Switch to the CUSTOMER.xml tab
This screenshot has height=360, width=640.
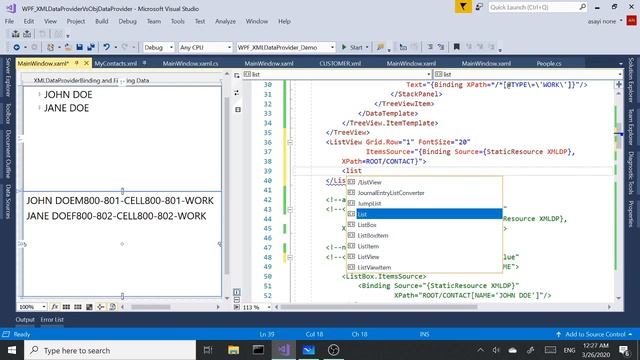tap(340, 63)
